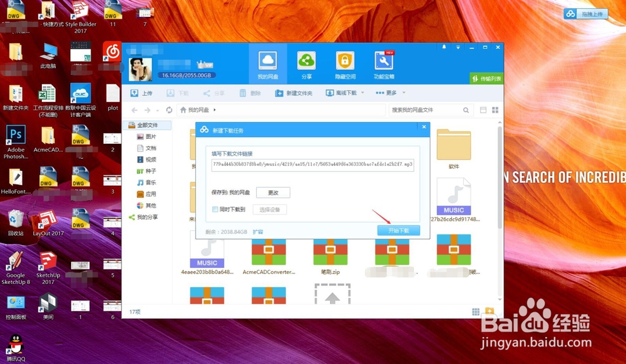Click 开始下载 to start download
This screenshot has width=626, height=364.
[398, 230]
